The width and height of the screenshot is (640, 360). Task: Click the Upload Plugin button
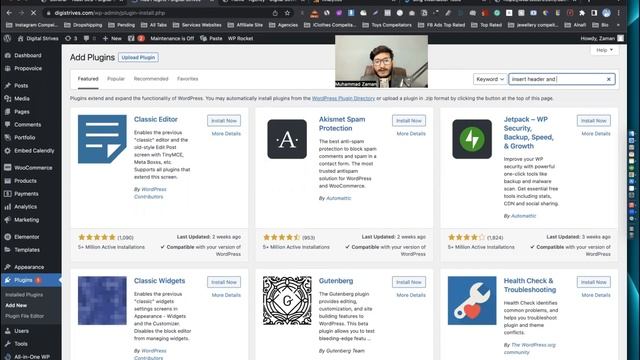tap(138, 58)
